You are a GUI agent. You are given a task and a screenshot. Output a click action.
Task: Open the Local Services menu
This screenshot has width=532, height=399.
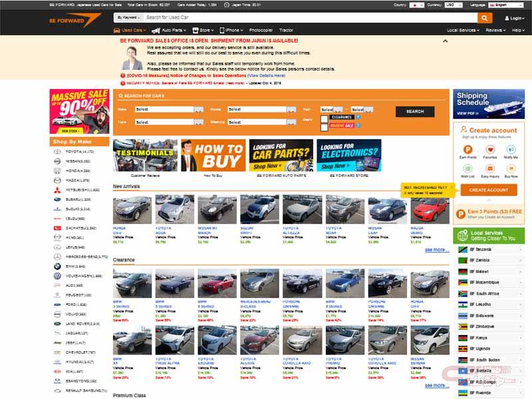[x=463, y=30]
